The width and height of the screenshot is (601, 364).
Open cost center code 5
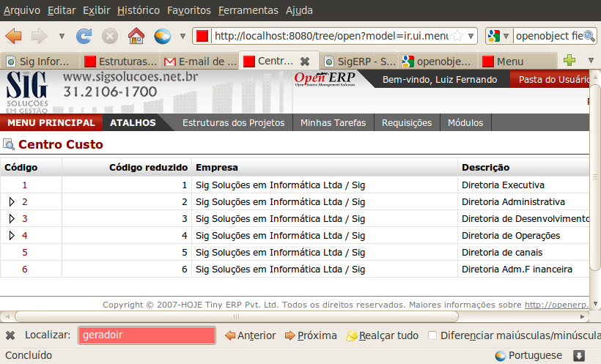[24, 253]
